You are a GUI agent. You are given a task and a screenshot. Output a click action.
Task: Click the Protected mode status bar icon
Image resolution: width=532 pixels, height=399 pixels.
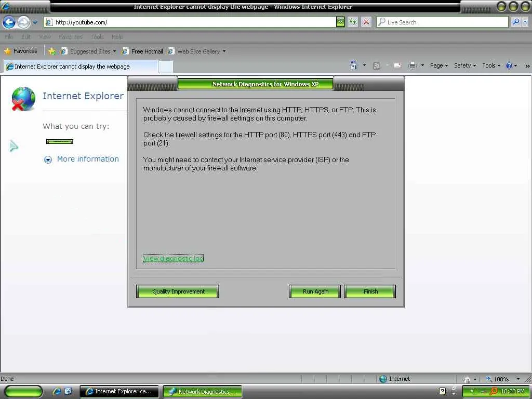467,379
